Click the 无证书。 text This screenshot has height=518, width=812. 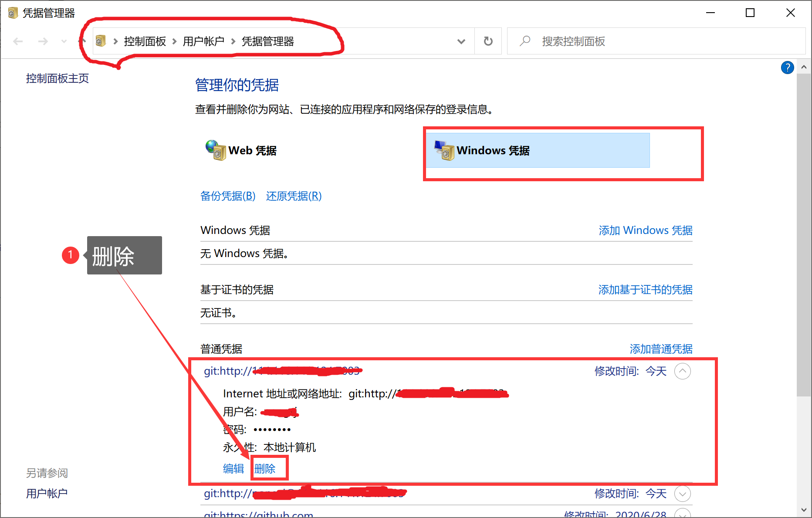218,313
